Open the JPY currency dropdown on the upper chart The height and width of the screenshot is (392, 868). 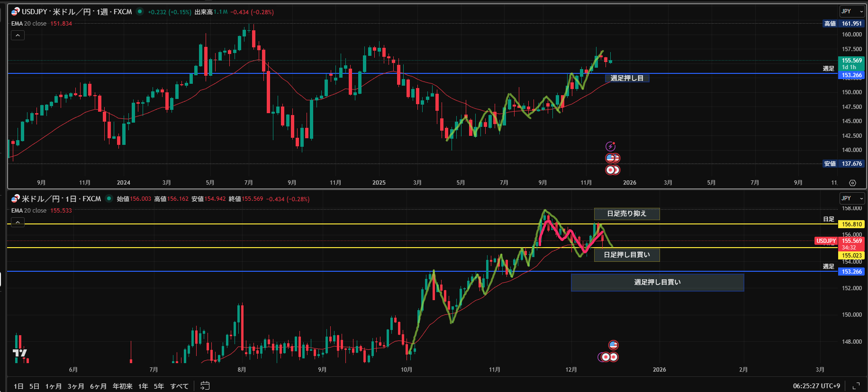coord(852,11)
